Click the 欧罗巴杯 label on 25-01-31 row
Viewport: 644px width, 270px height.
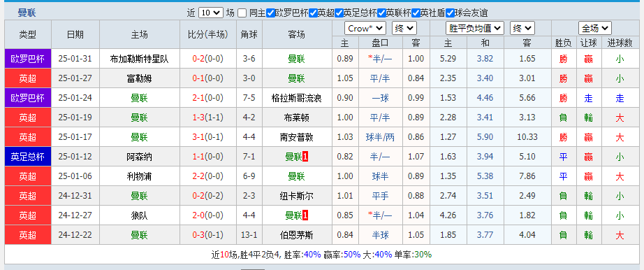(28, 59)
